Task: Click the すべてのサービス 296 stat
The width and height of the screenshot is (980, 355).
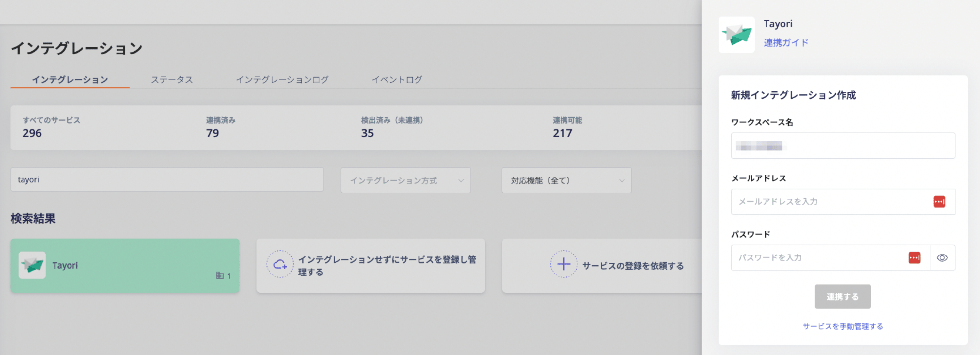Action: point(51,127)
